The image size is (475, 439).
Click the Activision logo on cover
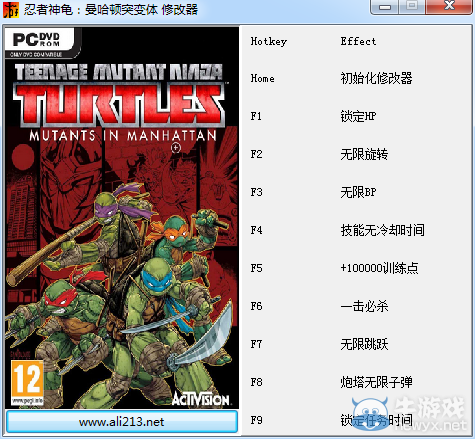point(201,398)
